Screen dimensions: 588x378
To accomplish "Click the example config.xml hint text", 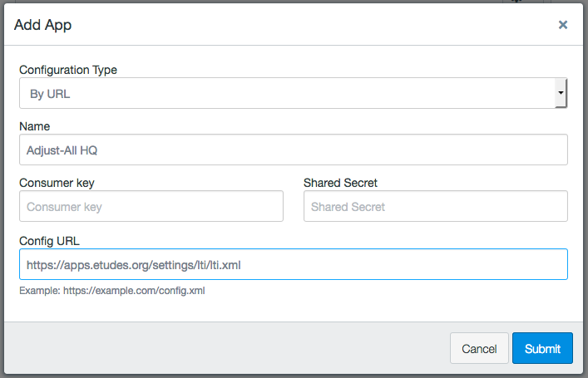I will point(112,291).
